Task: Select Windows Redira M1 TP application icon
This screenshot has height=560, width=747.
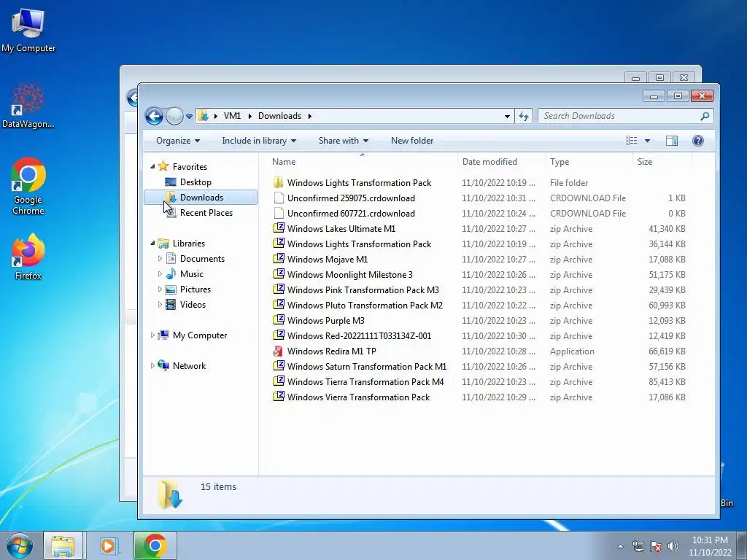Action: pyautogui.click(x=278, y=351)
